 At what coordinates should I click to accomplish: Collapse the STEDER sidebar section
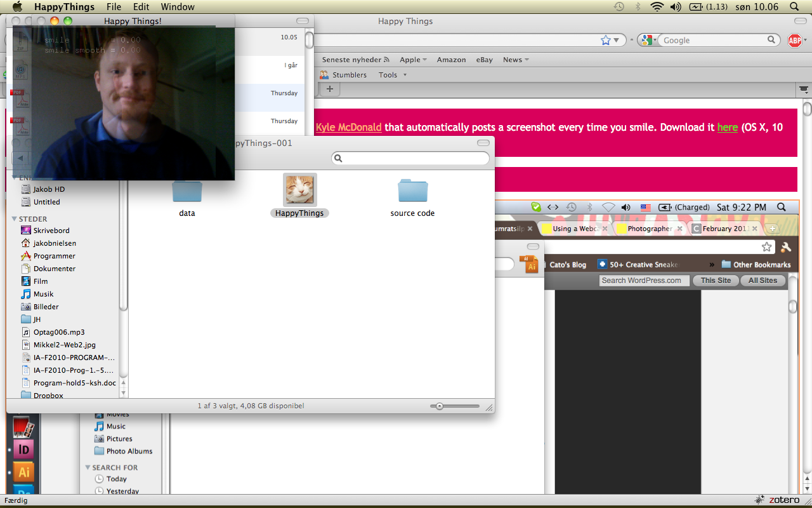[15, 219]
